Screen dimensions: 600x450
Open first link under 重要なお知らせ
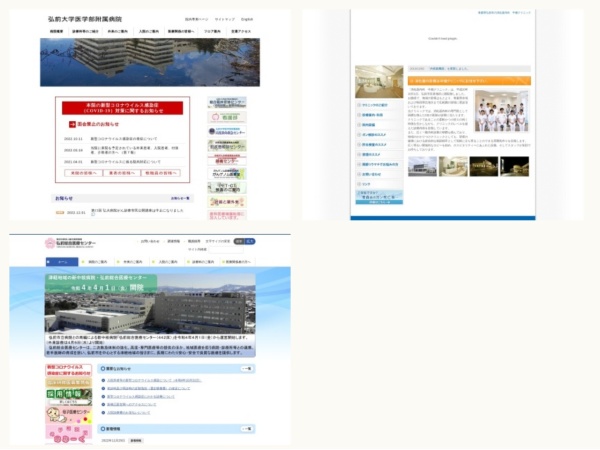pos(154,381)
